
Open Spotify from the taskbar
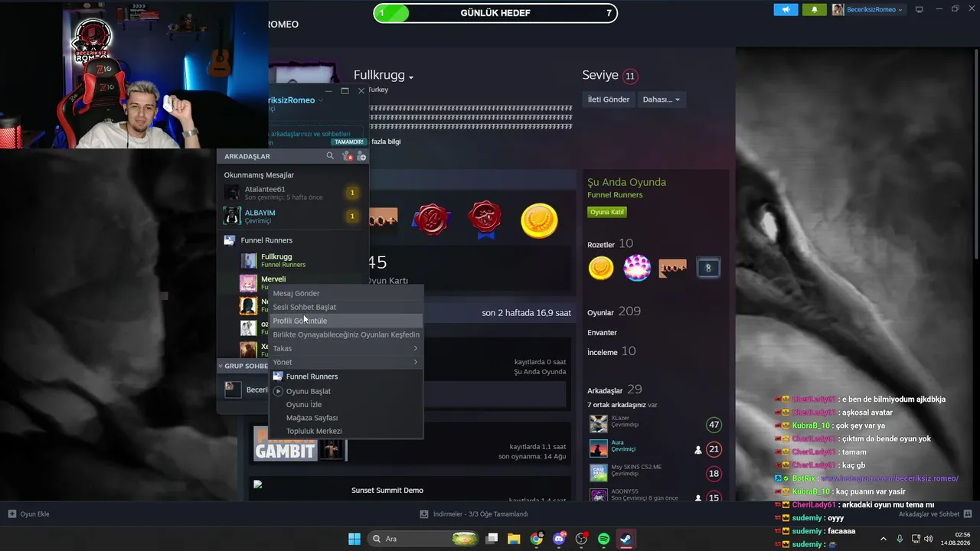(x=603, y=539)
